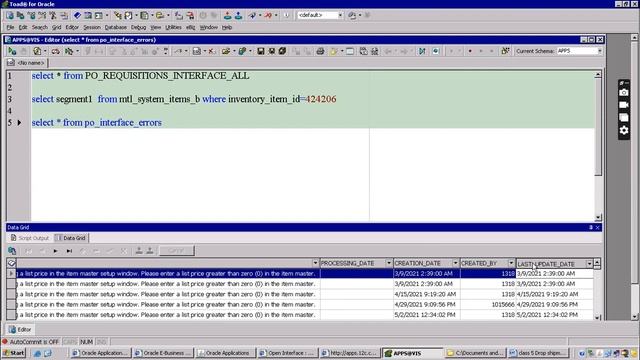Open the Current Schema APPS dropdown
This screenshot has width=640, height=360.
[x=600, y=51]
